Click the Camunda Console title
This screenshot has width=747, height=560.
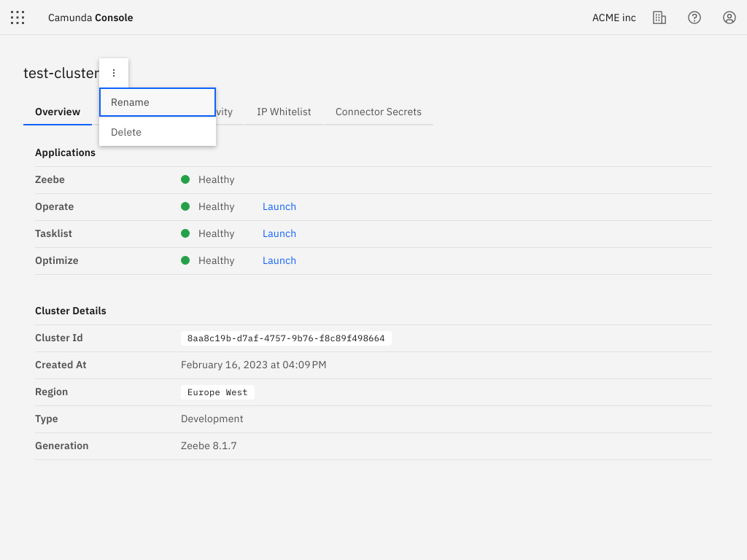coord(90,17)
